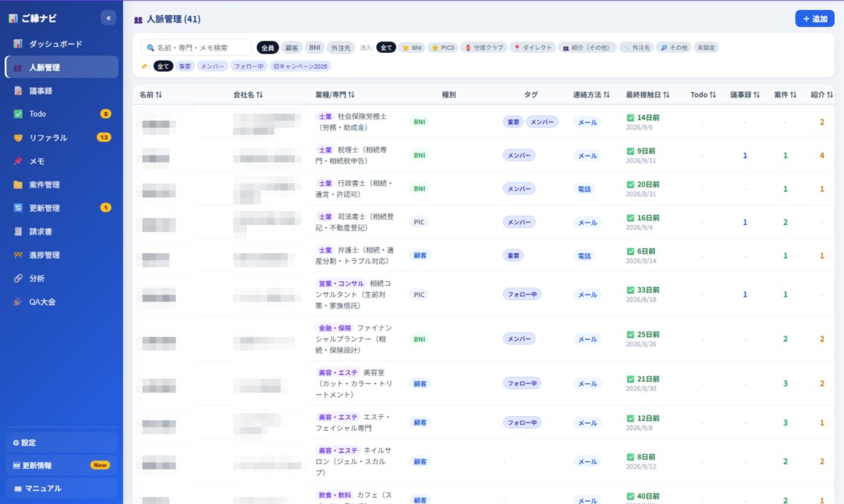Open 案件管理 folder item in sidebar
This screenshot has height=504, width=844.
pyautogui.click(x=61, y=185)
